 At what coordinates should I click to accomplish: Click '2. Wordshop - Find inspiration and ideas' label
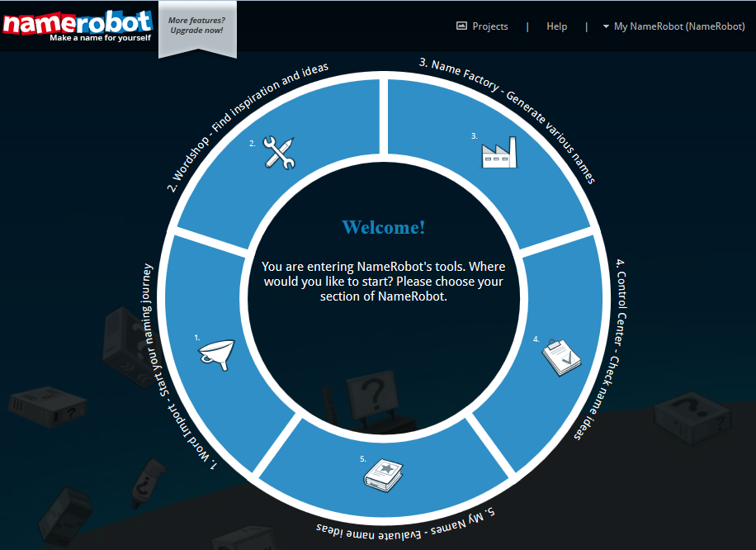(x=248, y=127)
